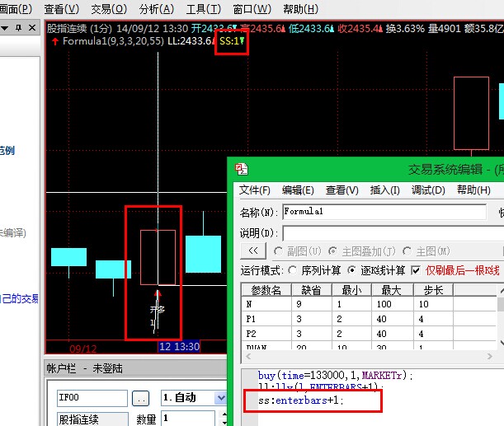Image resolution: width=504 pixels, height=426 pixels.
Task: Open the left panel dropdown arrow
Action: 4,28
